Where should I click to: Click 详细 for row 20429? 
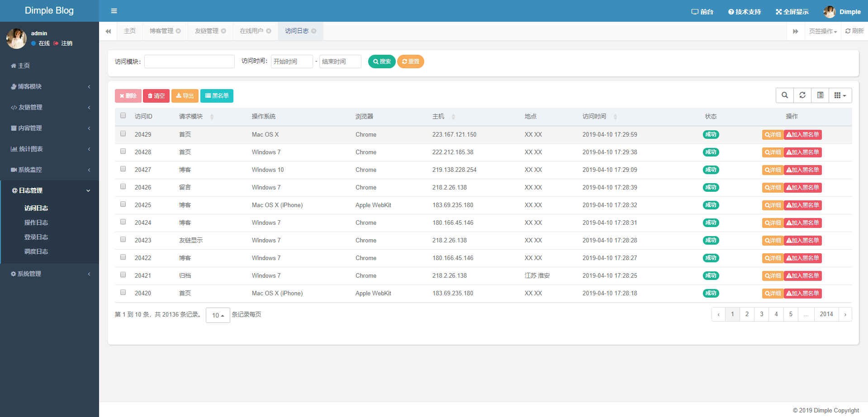click(x=773, y=135)
